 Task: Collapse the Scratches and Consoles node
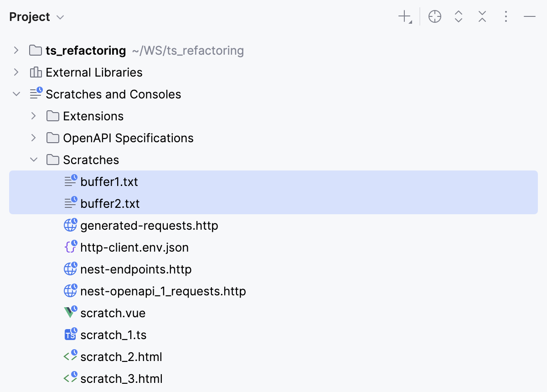tap(16, 94)
